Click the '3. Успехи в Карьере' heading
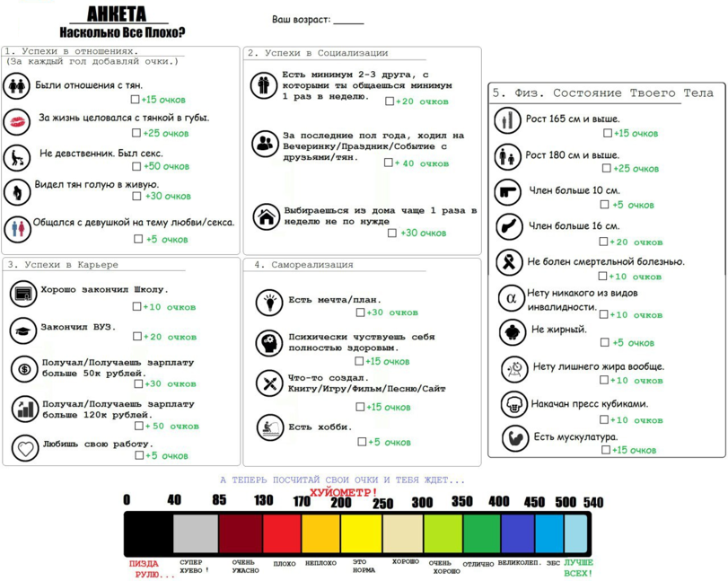Screen dimensions: 728x581 click(x=63, y=264)
